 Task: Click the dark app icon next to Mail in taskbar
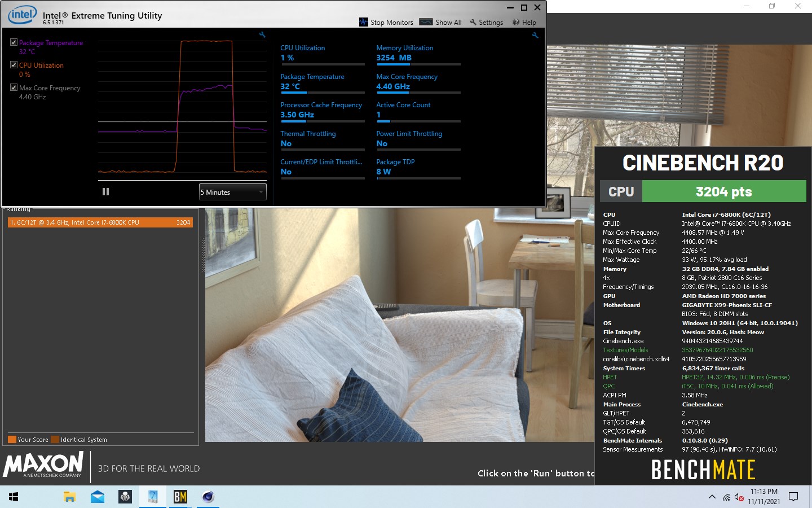[x=125, y=497]
